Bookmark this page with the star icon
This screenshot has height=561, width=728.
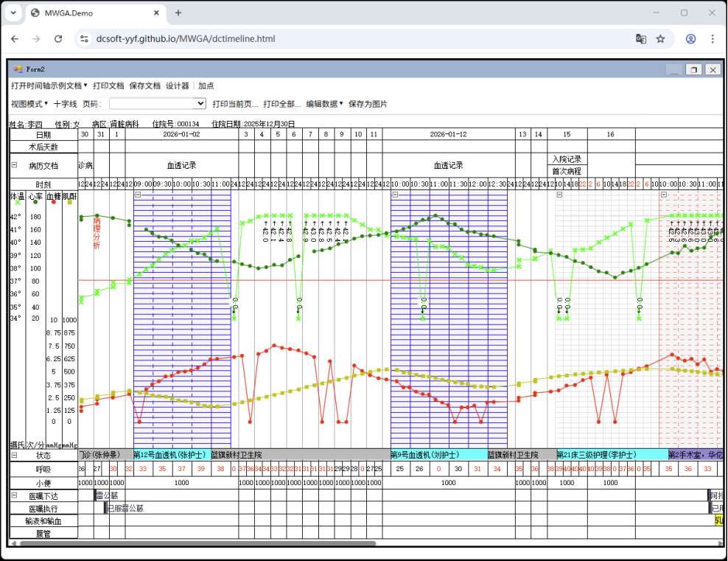click(660, 39)
